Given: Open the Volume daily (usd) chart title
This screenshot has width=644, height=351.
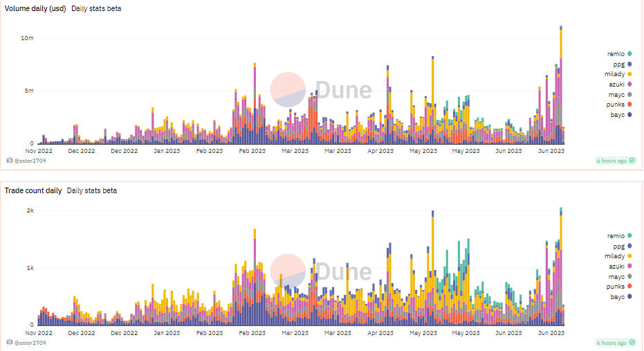Looking at the screenshot, I should click(35, 8).
